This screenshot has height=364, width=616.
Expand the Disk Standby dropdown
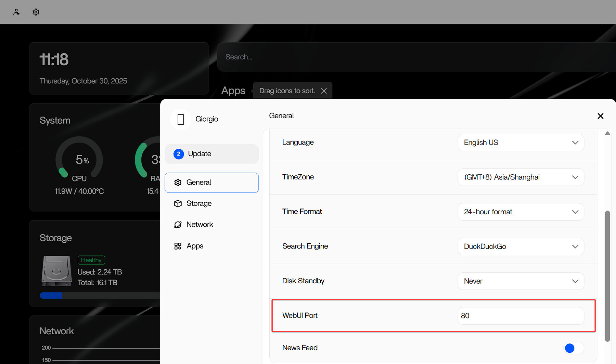tap(521, 281)
